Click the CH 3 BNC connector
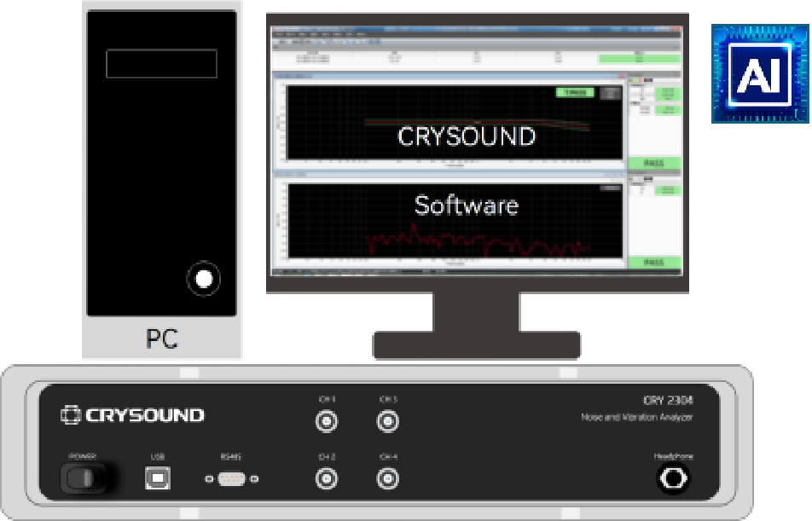Viewport: 812px width, 521px height. [x=388, y=421]
